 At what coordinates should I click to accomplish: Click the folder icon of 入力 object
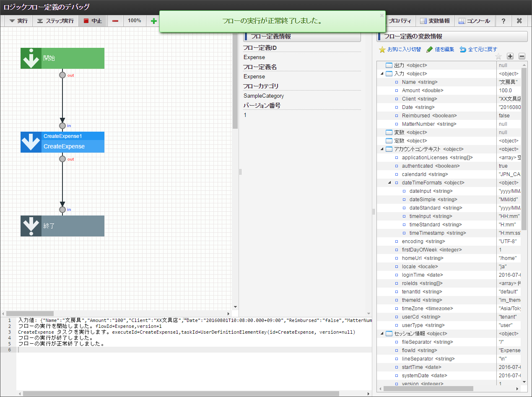[389, 74]
